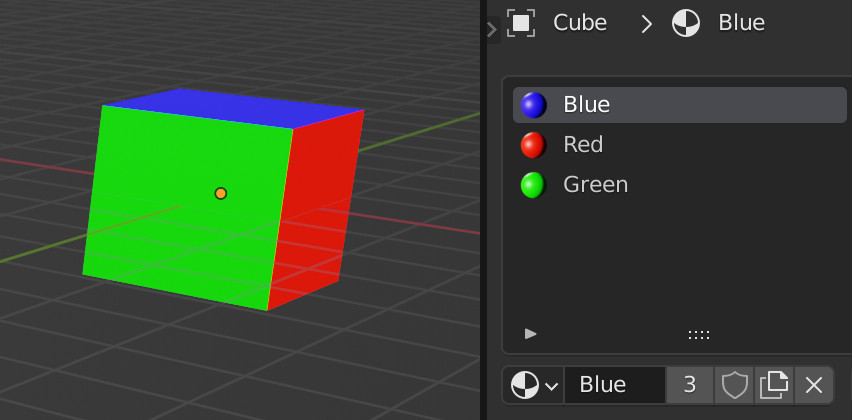
Task: Click the cube's orange origin point
Action: [x=221, y=193]
